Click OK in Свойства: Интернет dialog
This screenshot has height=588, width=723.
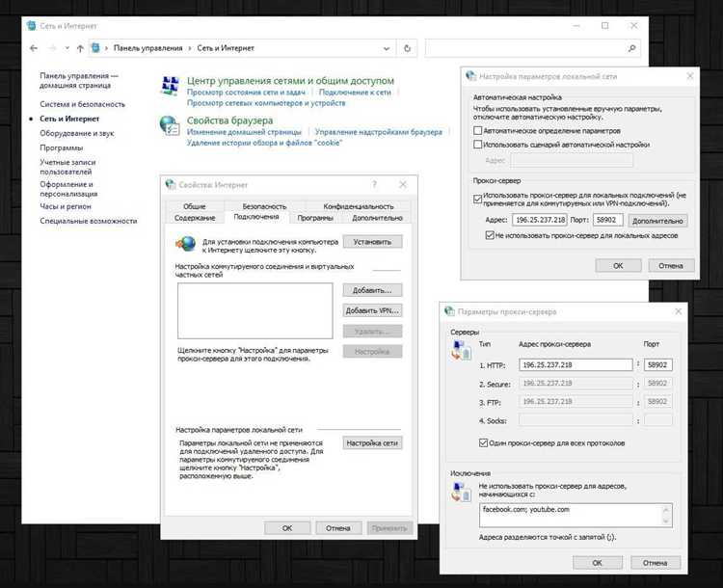pyautogui.click(x=287, y=528)
